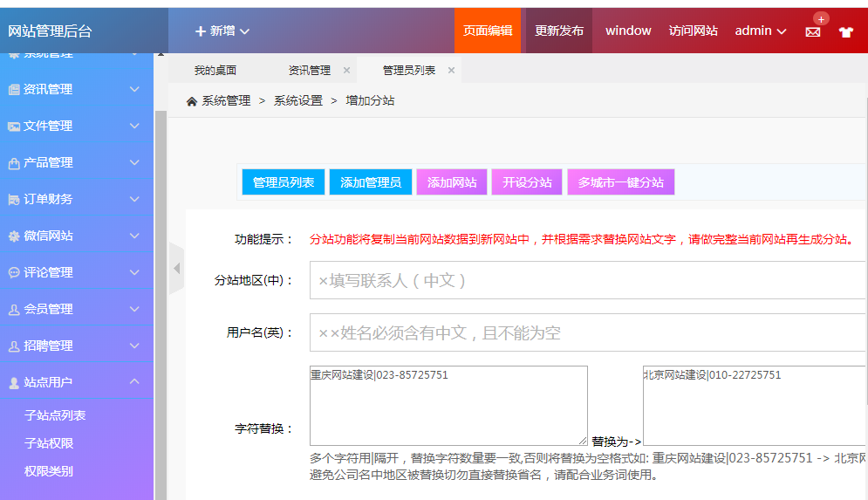Viewport: 868px width, 500px height.
Task: Expand the 会员管理 menu chevron
Action: tap(134, 308)
